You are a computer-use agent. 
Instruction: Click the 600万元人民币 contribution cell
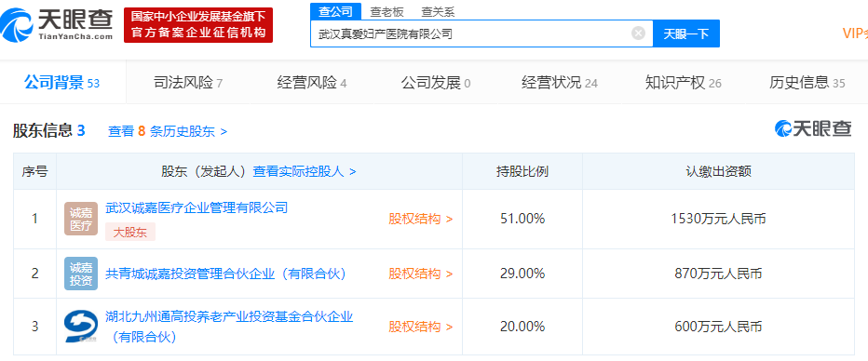point(719,327)
